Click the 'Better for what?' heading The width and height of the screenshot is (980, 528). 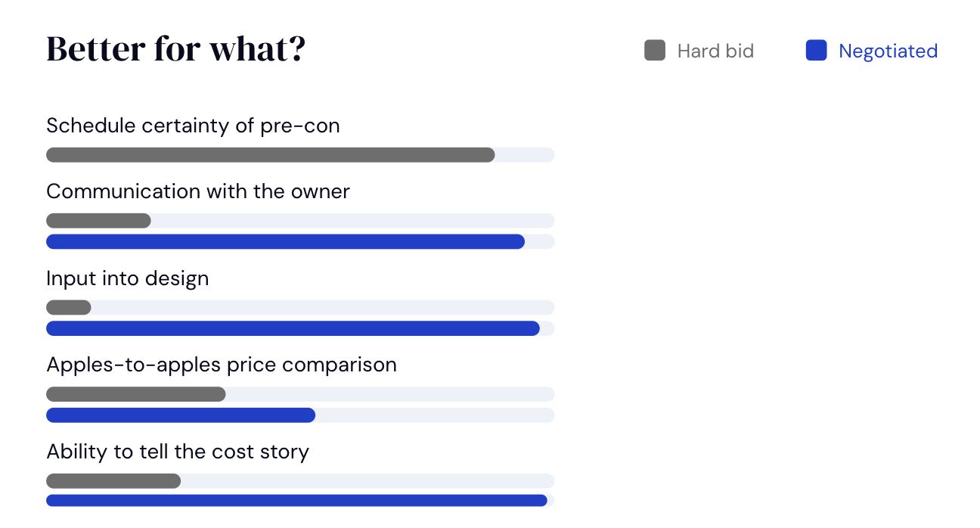point(176,49)
